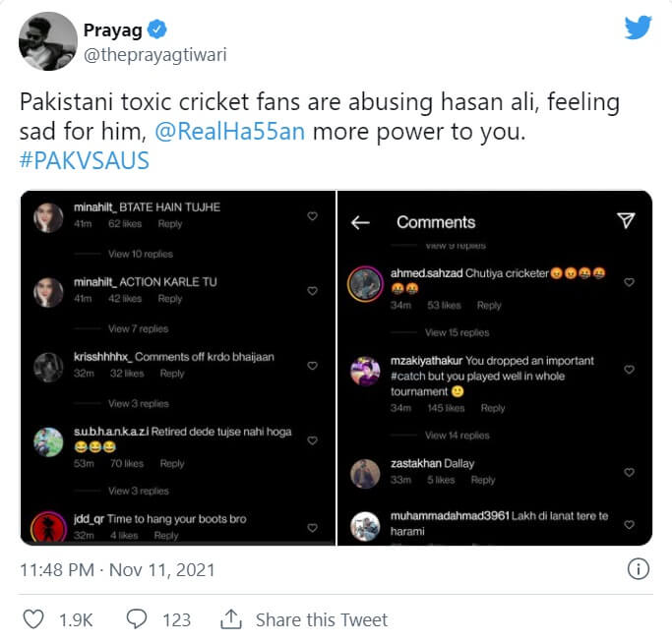Open the @theprayagtiwari handle
The image size is (672, 643).
(154, 55)
